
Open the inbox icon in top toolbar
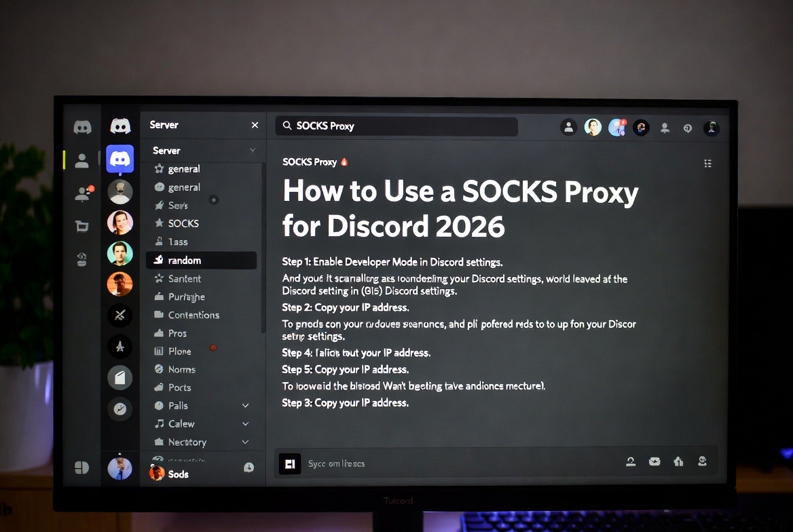coord(640,127)
